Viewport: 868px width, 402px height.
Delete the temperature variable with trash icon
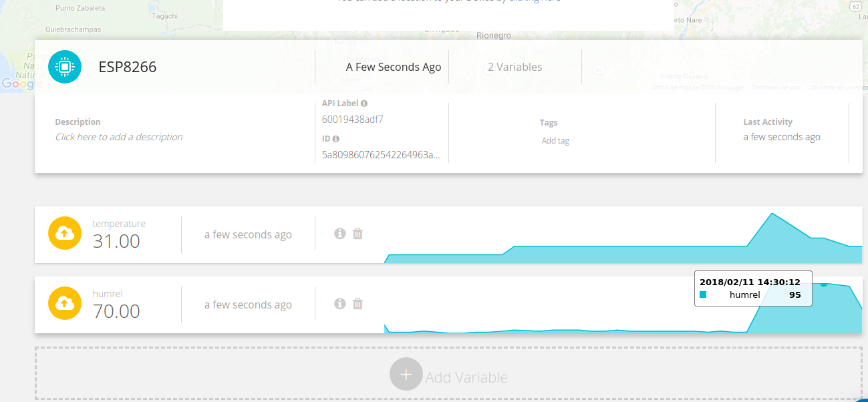[x=357, y=234]
